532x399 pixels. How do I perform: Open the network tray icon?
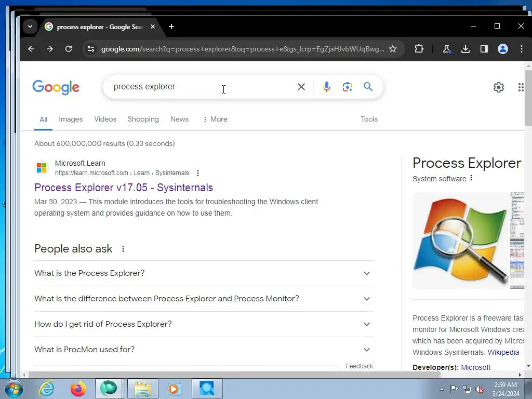tap(467, 390)
